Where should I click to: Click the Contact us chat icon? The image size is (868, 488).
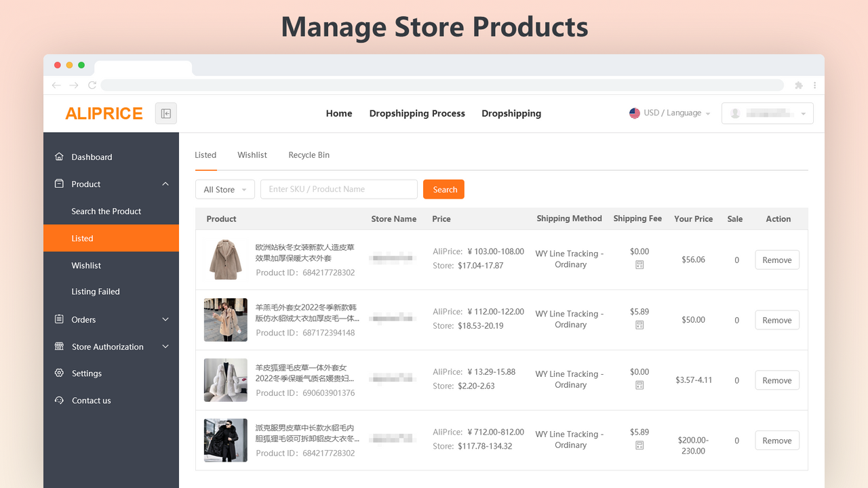coord(60,400)
